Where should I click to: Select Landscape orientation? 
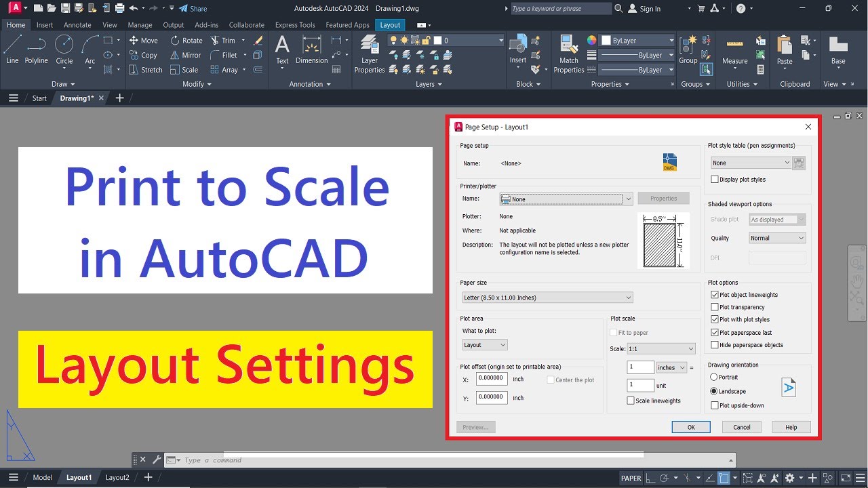coord(713,391)
